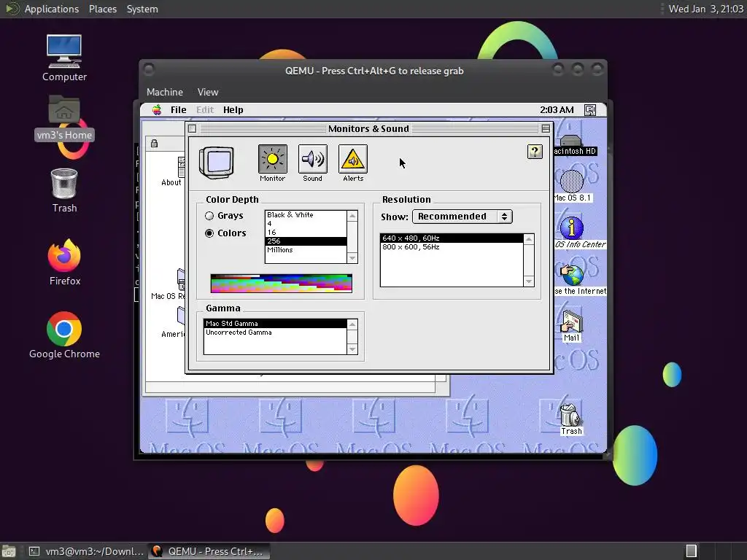
Task: Open the Alerts panel icon
Action: [353, 159]
